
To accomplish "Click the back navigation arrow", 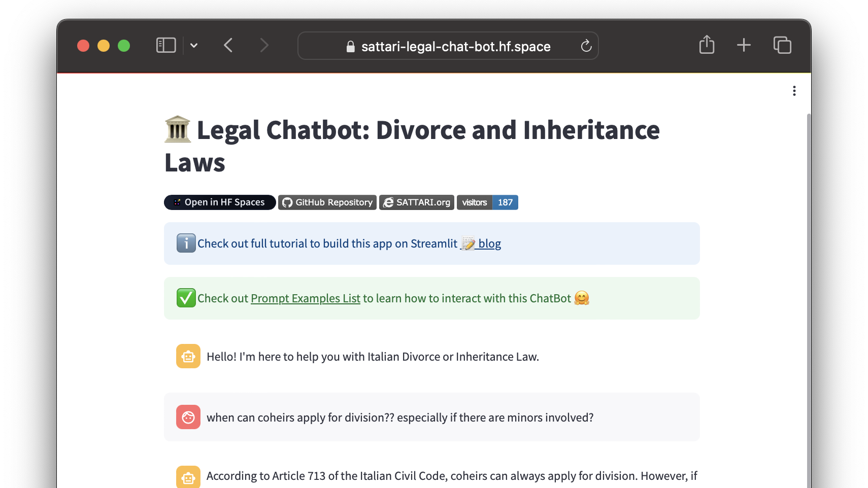I will 228,45.
